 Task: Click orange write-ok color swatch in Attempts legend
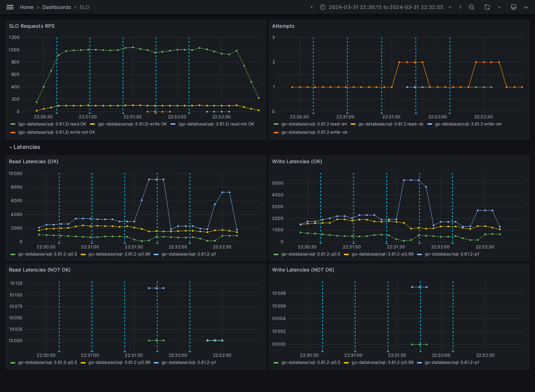click(276, 132)
